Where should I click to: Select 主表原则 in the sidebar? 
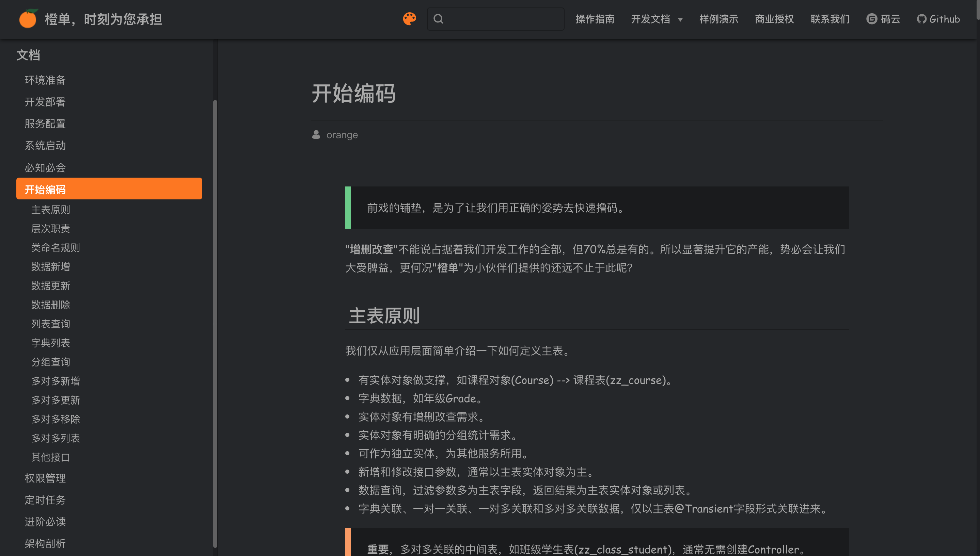point(50,210)
